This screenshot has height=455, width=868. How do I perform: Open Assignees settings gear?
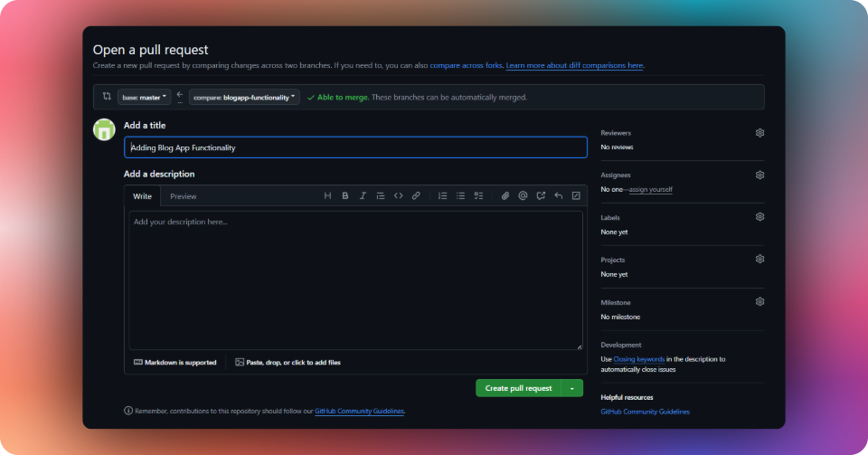pos(760,175)
